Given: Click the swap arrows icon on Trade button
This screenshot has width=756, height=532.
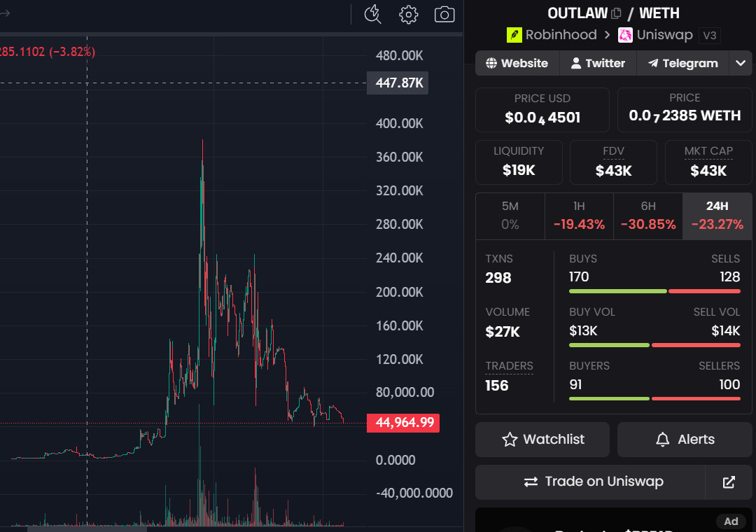Looking at the screenshot, I should click(531, 482).
